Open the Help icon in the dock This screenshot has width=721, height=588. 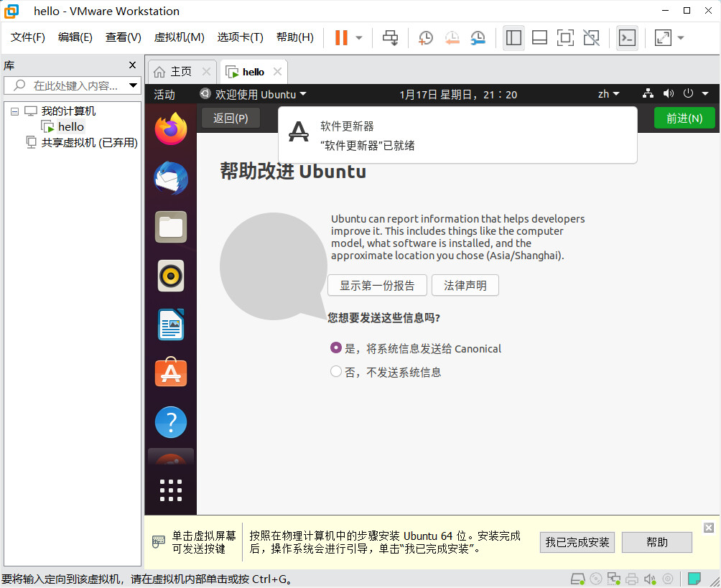(171, 422)
